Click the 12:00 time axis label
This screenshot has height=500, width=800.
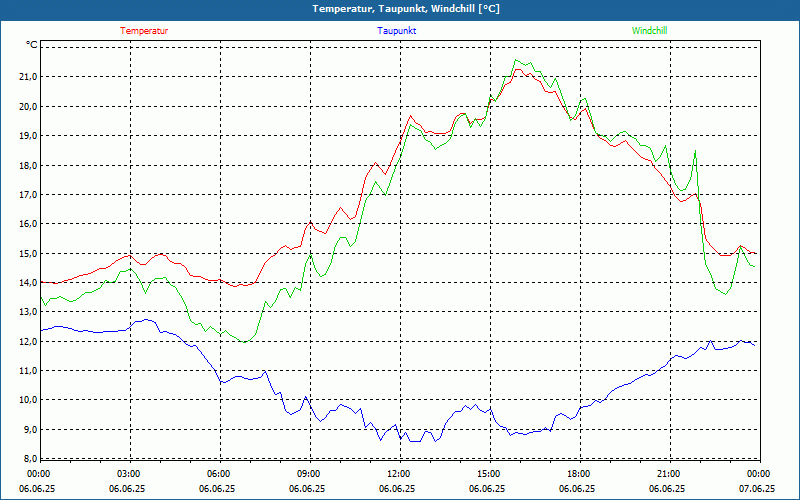398,474
